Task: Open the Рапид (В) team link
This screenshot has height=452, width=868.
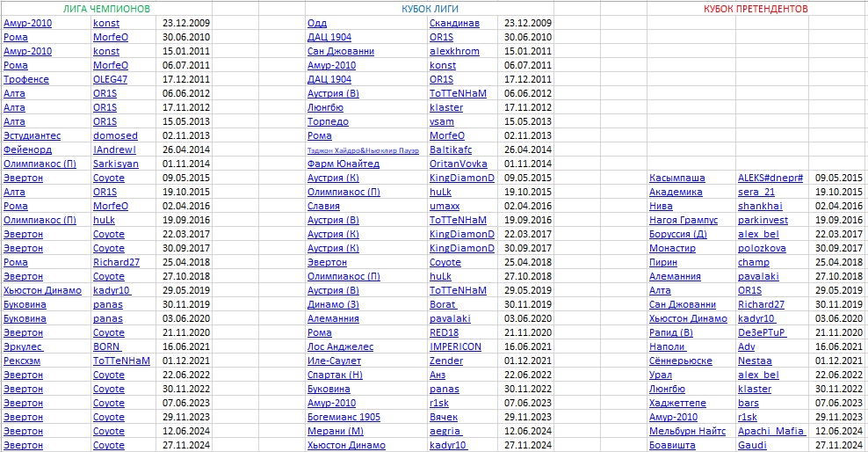Action: pyautogui.click(x=671, y=333)
